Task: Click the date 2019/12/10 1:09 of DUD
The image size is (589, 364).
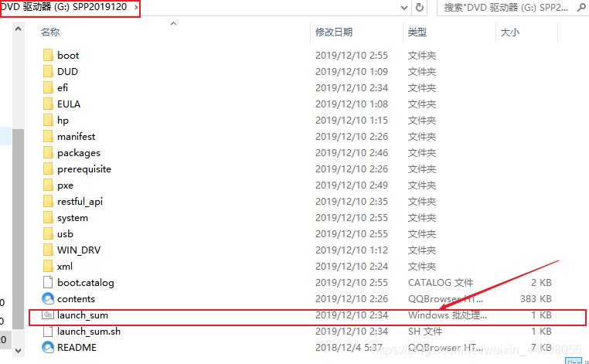Action: 352,71
